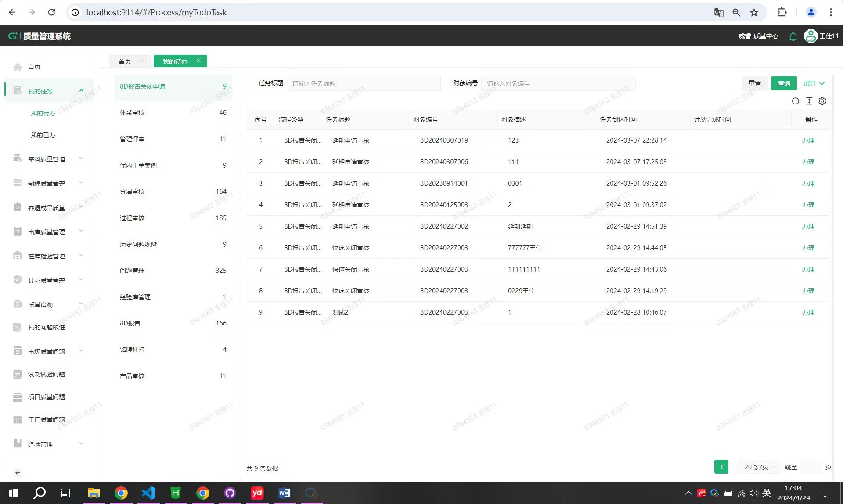Click the 任务到达时间 column header
Image resolution: width=843 pixels, height=504 pixels.
pyautogui.click(x=618, y=119)
